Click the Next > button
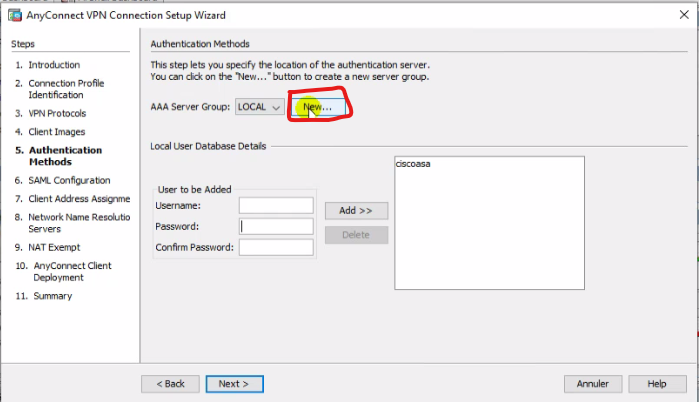 pyautogui.click(x=233, y=384)
